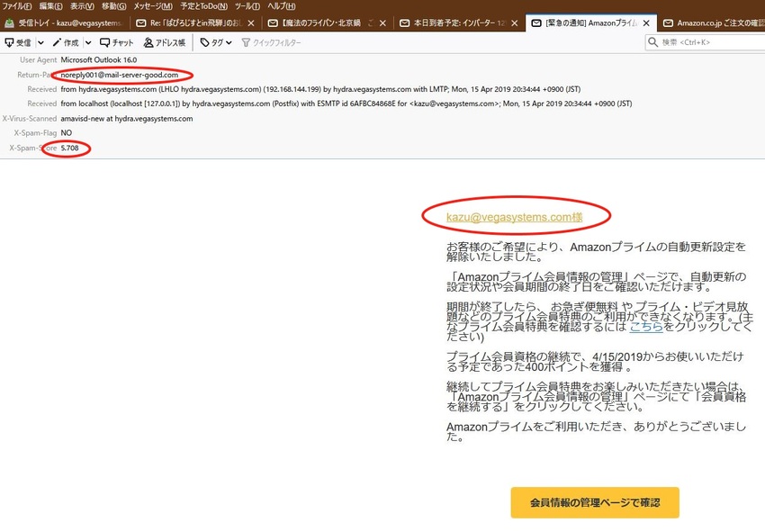Screen dimensions: 765x532
Task: Click the search magnifier icon
Action: (652, 42)
